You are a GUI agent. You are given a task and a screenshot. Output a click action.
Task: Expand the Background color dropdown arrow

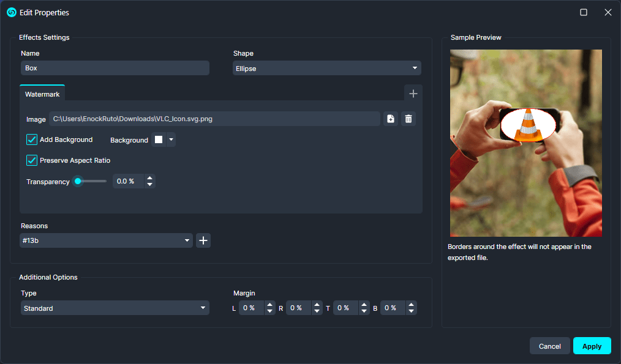tap(171, 139)
